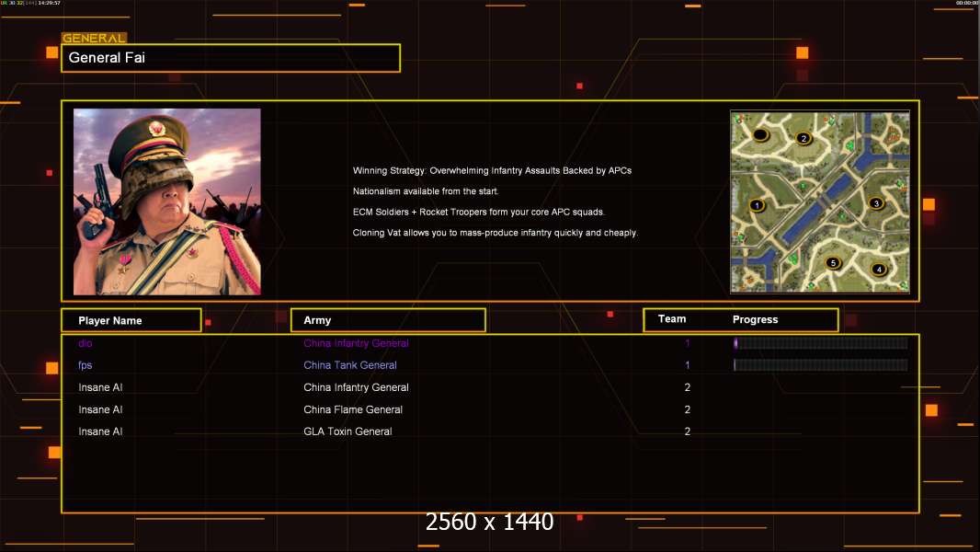Click dio's loading progress bar
Screen dimensions: 980x552
tap(821, 342)
